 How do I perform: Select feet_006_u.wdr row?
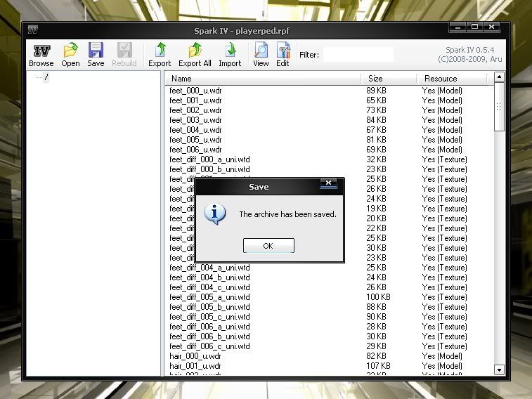(x=195, y=150)
